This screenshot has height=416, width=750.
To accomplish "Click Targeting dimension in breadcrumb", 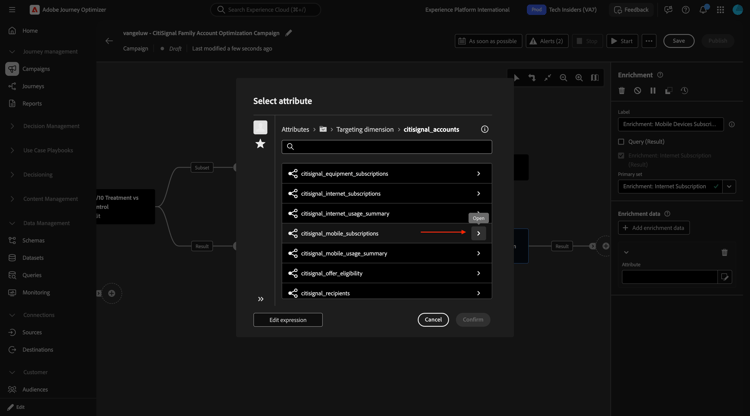I will pyautogui.click(x=365, y=129).
